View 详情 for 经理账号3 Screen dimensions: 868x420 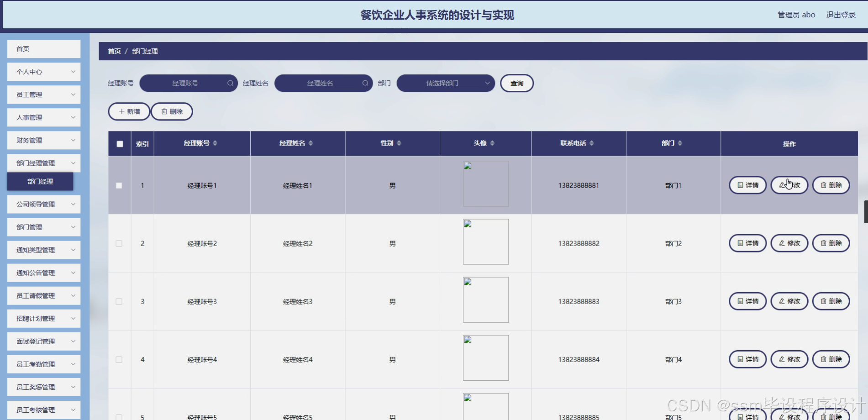tap(747, 301)
